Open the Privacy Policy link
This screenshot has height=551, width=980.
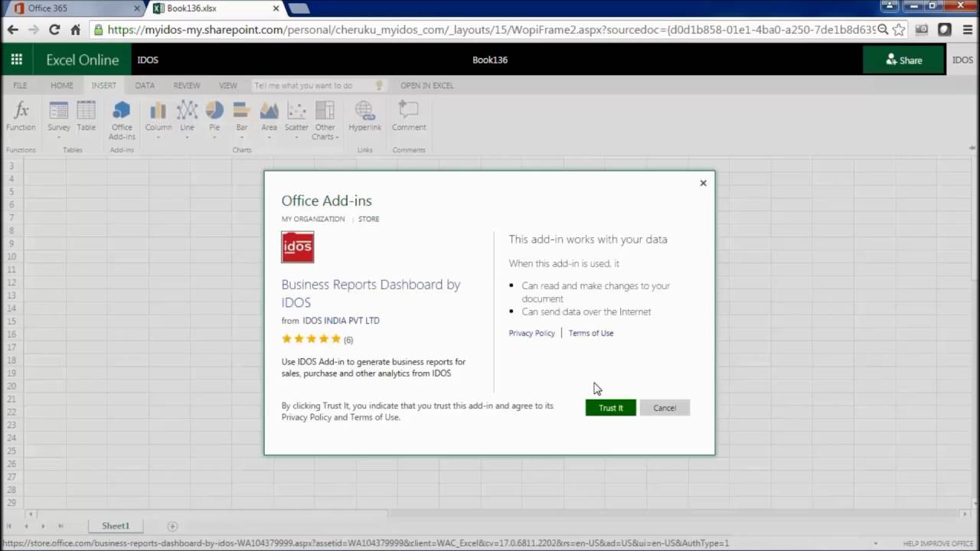tap(531, 334)
